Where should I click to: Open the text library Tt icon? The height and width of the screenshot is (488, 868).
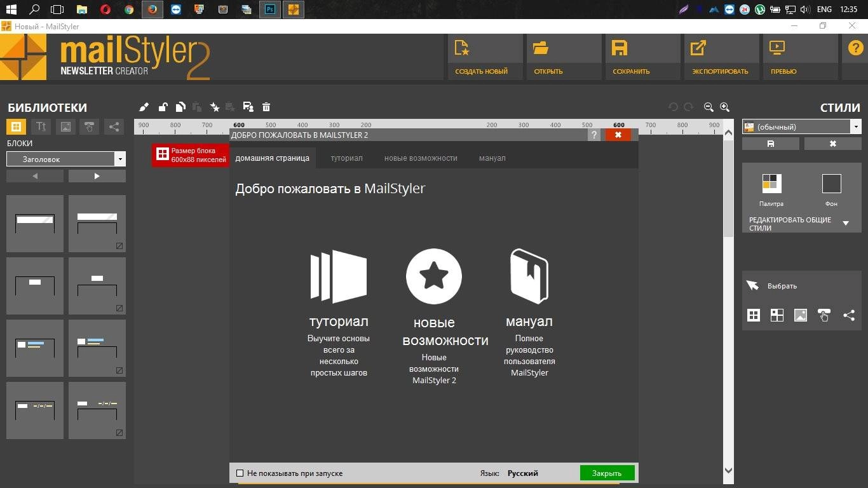(41, 126)
